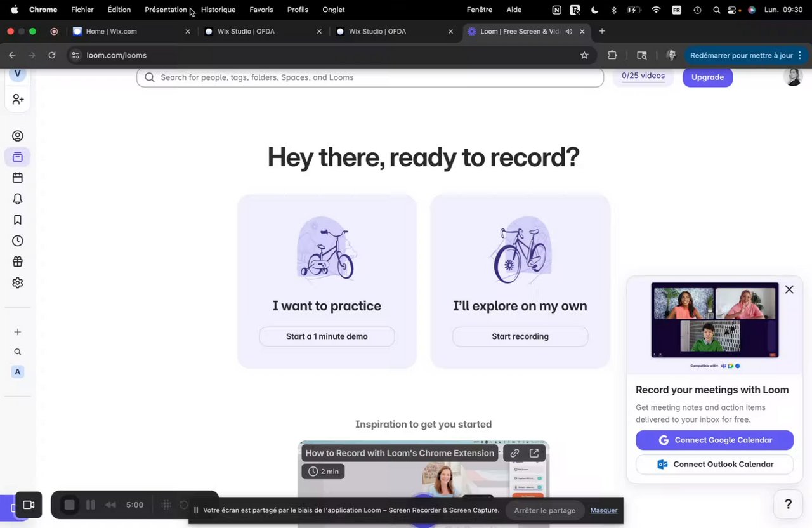The width and height of the screenshot is (812, 528).
Task: View site information icon in the address bar
Action: [76, 55]
